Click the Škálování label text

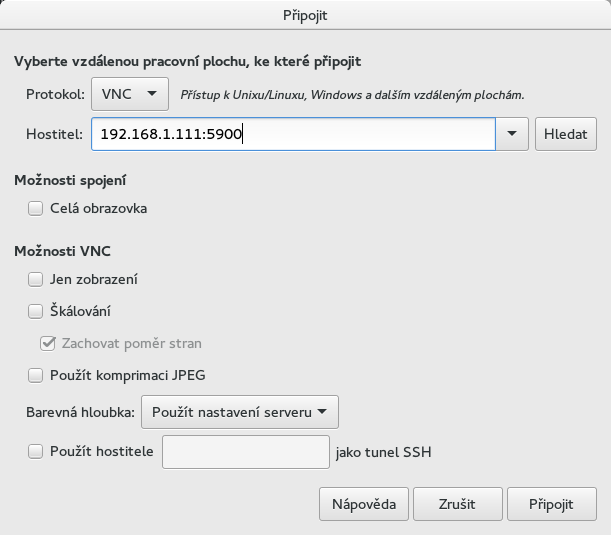coord(80,312)
